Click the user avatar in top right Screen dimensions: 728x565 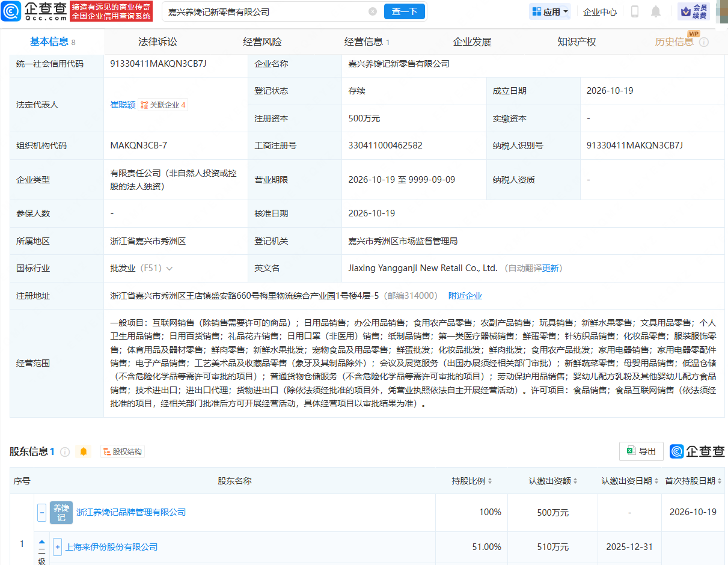tap(722, 11)
